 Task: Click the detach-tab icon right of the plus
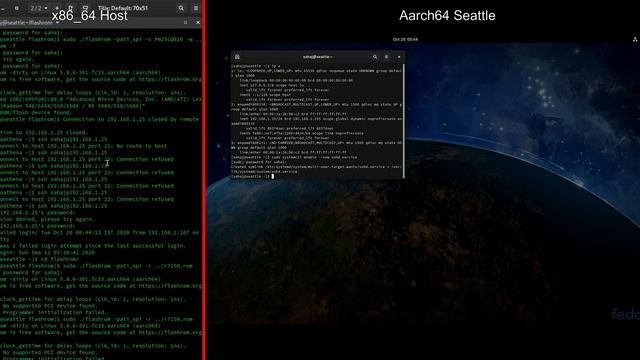71,8
